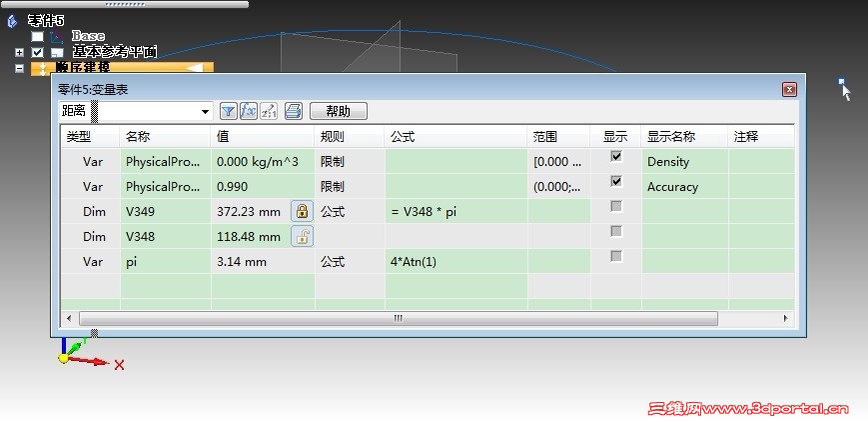This screenshot has width=868, height=422.
Task: Select the pi name cell
Action: pyautogui.click(x=165, y=261)
